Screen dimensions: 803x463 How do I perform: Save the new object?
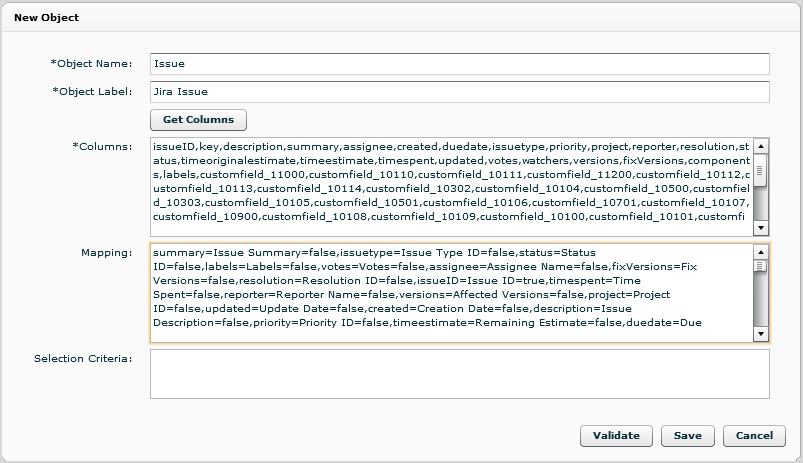point(687,436)
